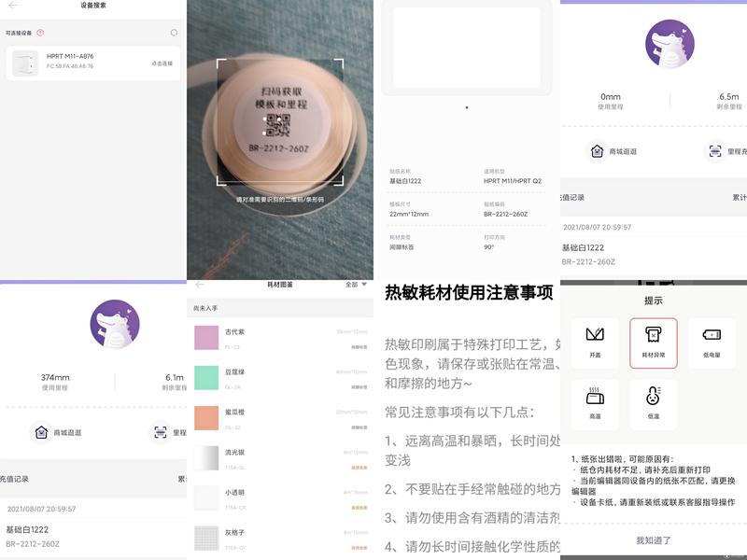Tap the scan icon on the 6.1m screen
Viewport: 747px width, 560px height.
pyautogui.click(x=161, y=432)
